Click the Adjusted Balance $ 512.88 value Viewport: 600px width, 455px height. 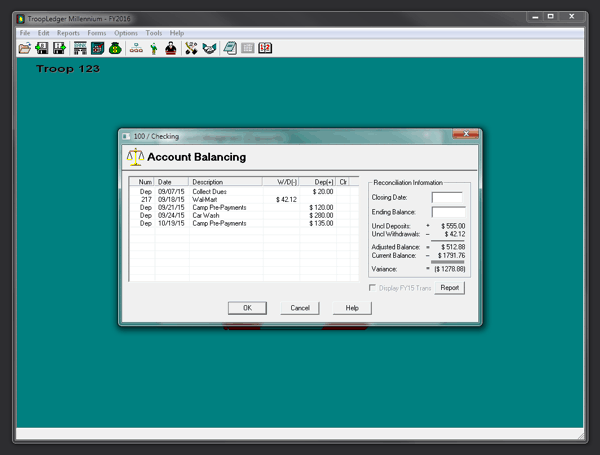(453, 247)
